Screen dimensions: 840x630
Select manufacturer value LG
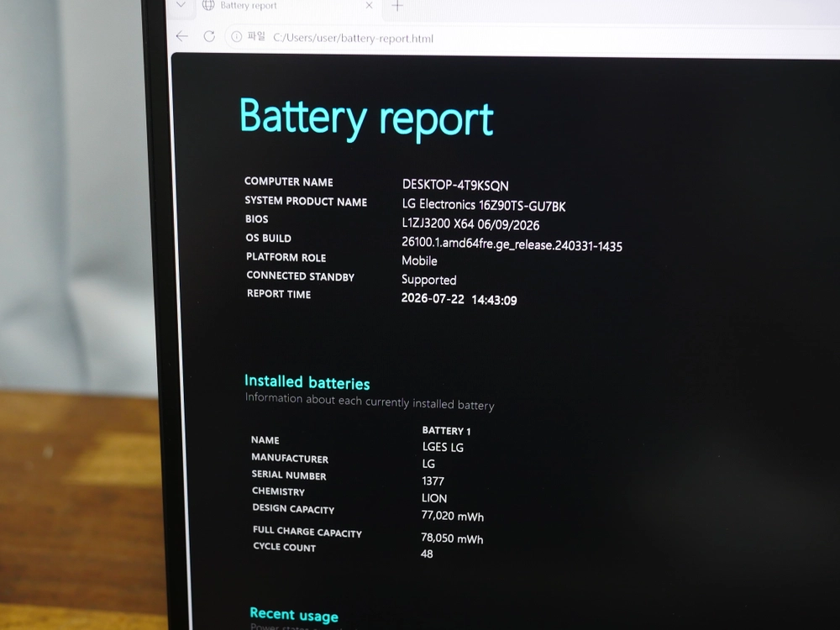coord(428,464)
